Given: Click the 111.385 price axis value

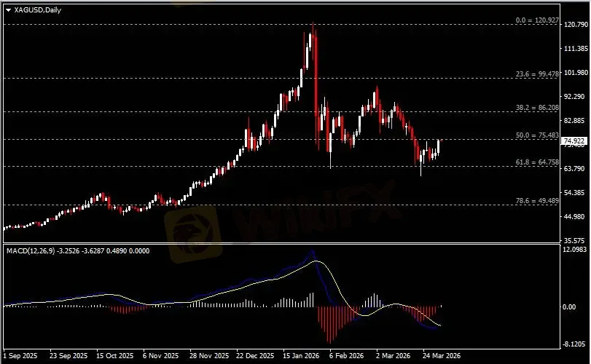Looking at the screenshot, I should pos(576,49).
